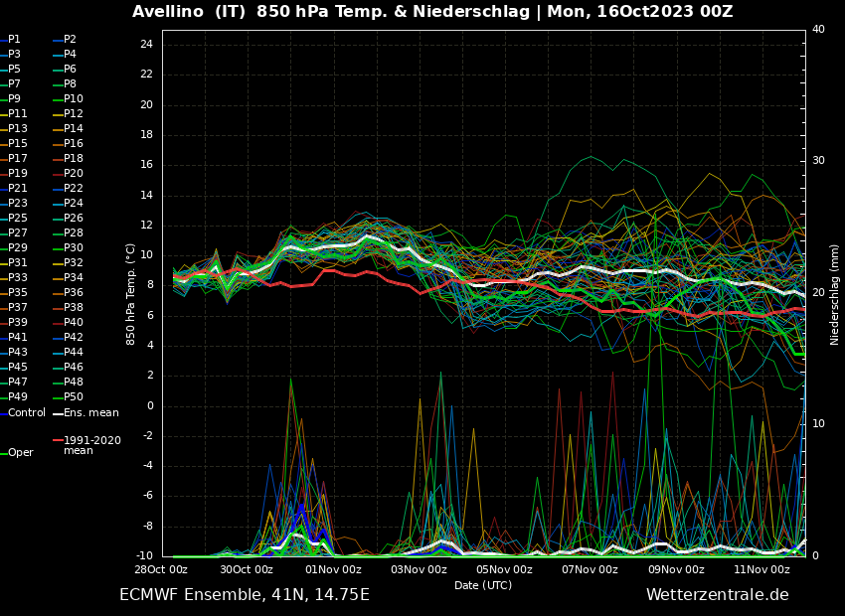Click the Avellino chart title

click(x=432, y=12)
